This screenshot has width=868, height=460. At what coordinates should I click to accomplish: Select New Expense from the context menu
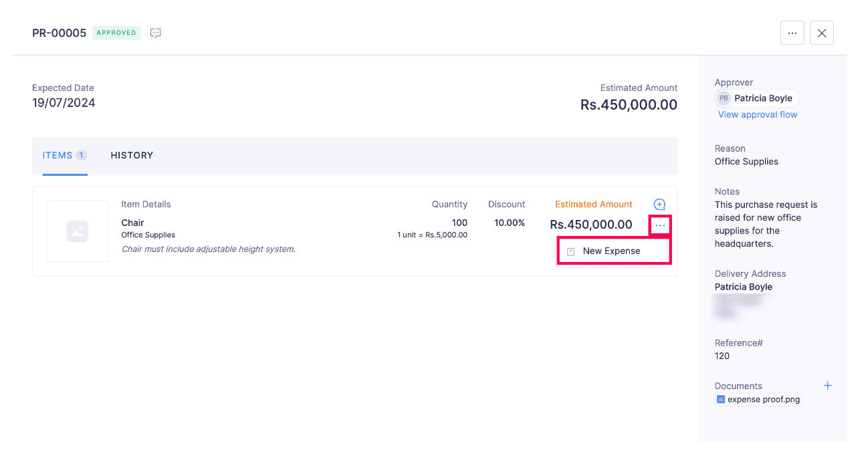pos(612,251)
